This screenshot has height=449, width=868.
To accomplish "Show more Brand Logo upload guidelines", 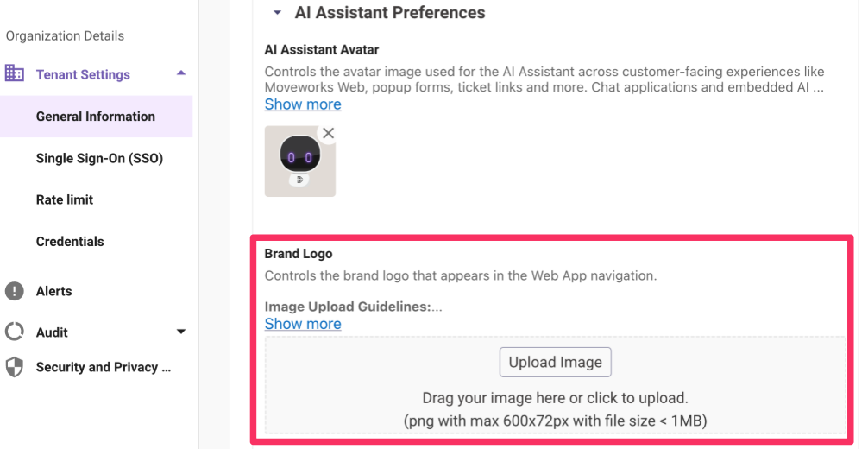I will pos(303,324).
